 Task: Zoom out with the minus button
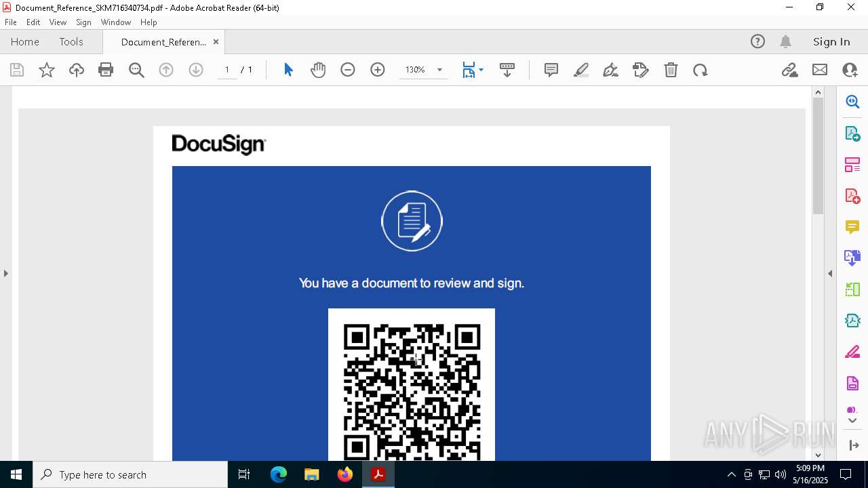click(x=348, y=70)
